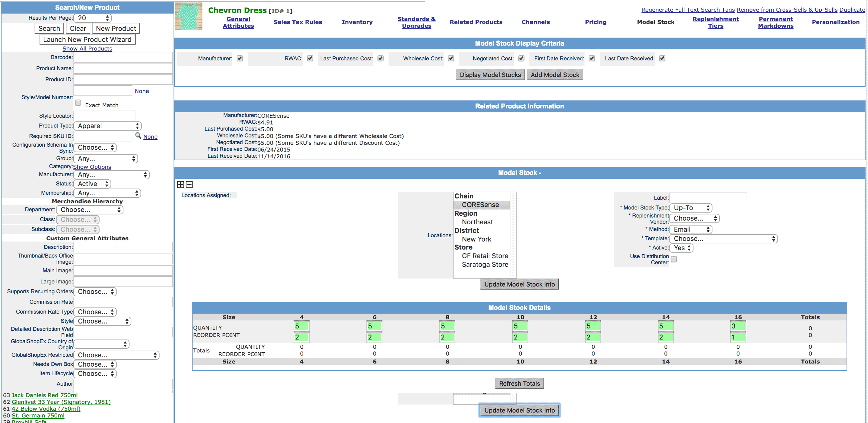Click the minus collapse icon under Model Stock
The image size is (868, 423).
[x=189, y=185]
